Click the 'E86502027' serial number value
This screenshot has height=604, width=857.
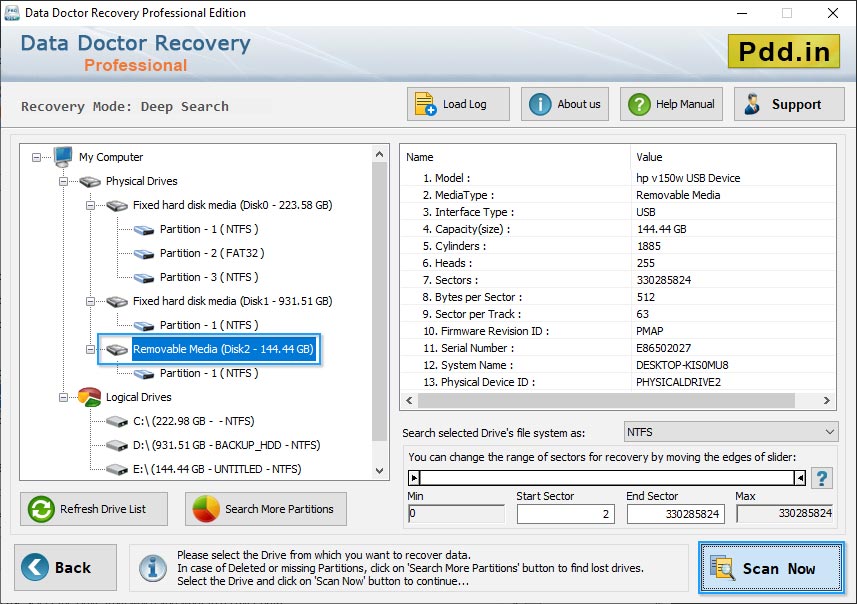pos(664,348)
